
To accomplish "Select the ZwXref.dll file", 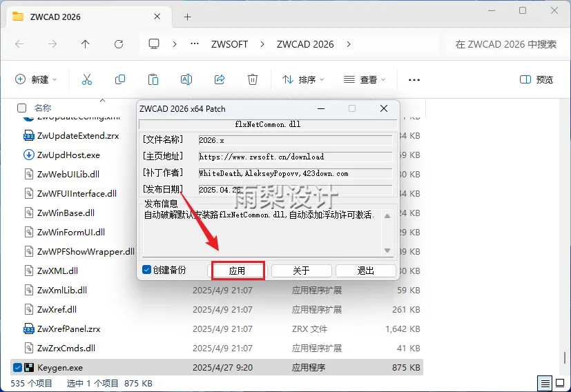I will coord(57,309).
